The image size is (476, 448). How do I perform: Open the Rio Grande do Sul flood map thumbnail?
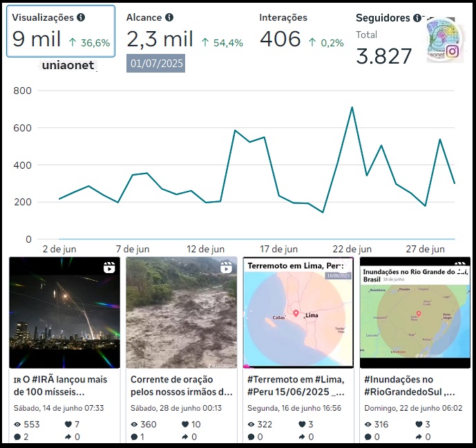tap(415, 312)
